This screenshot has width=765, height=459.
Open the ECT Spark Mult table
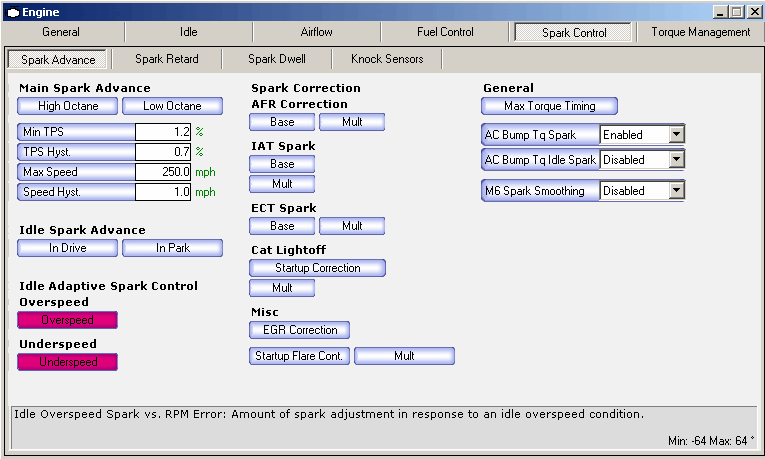pyautogui.click(x=352, y=226)
